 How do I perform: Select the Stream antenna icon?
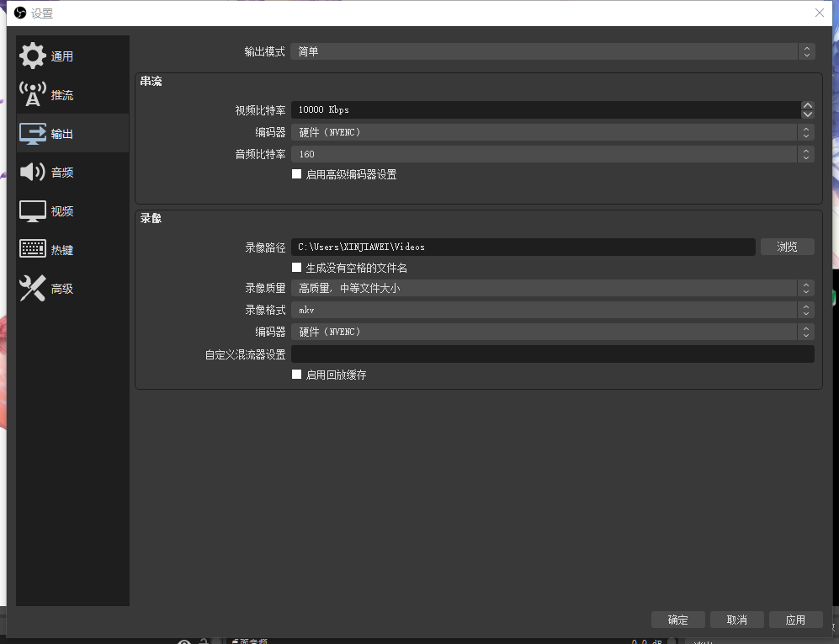[x=33, y=95]
